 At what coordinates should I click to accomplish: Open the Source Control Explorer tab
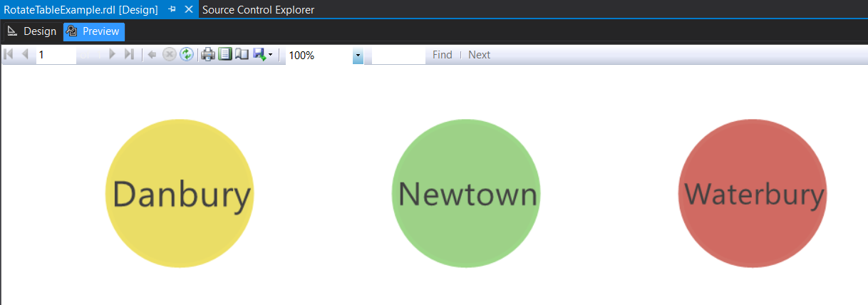pos(258,10)
